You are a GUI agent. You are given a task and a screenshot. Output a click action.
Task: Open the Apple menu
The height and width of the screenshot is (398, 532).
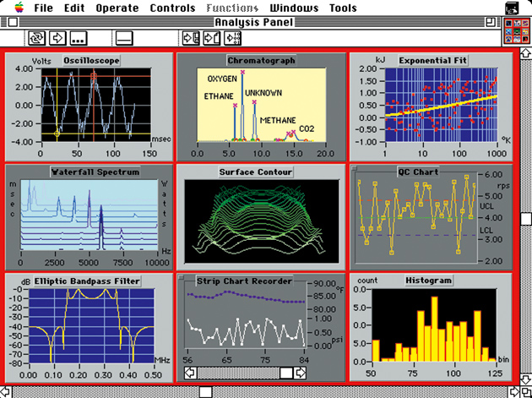pos(18,8)
